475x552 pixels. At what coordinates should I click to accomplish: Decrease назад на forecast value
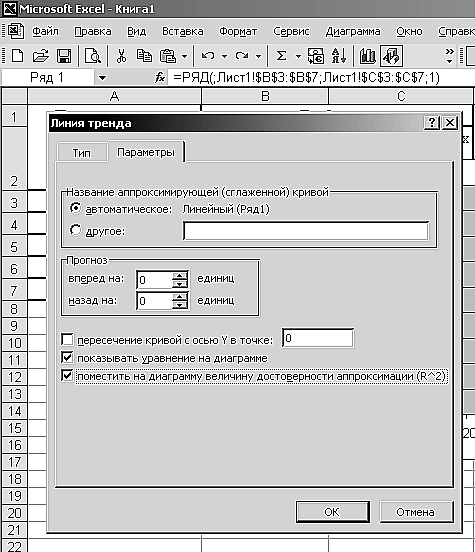(180, 305)
